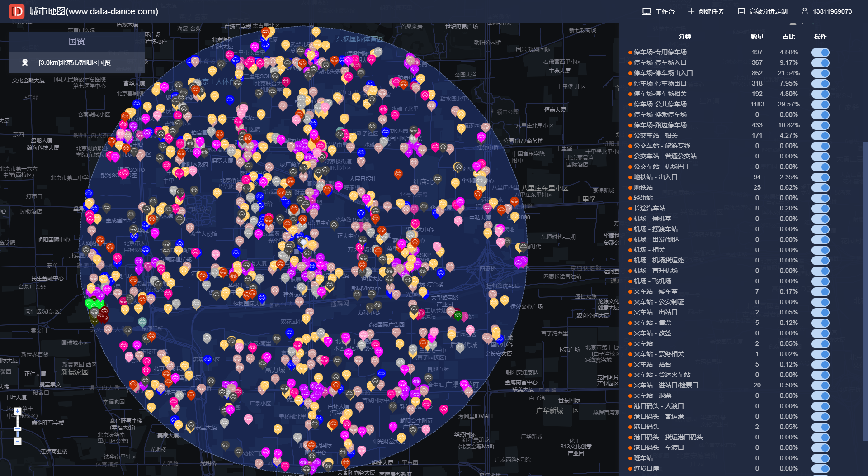The height and width of the screenshot is (476, 868).
Task: Click the blue marker beside 双花园
Action: click(x=290, y=333)
